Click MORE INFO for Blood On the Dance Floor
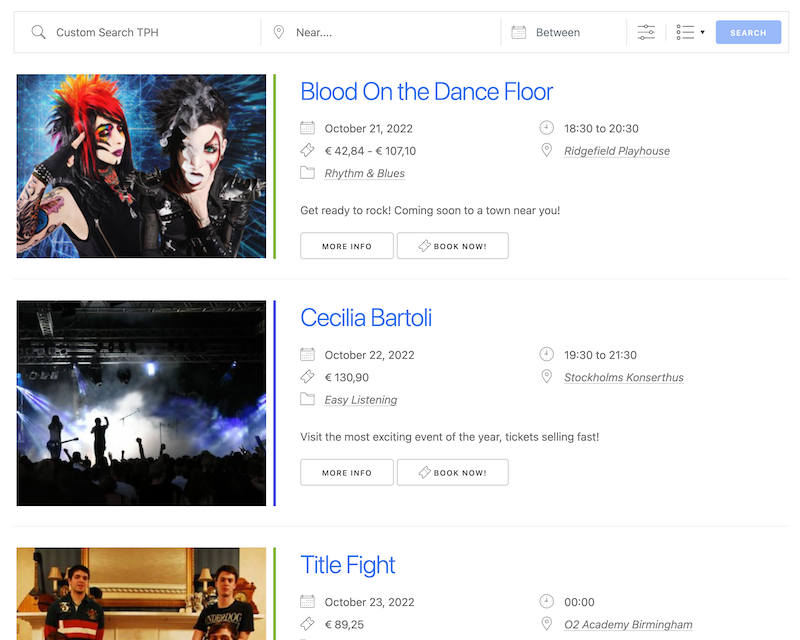This screenshot has height=640, width=800. [x=346, y=245]
